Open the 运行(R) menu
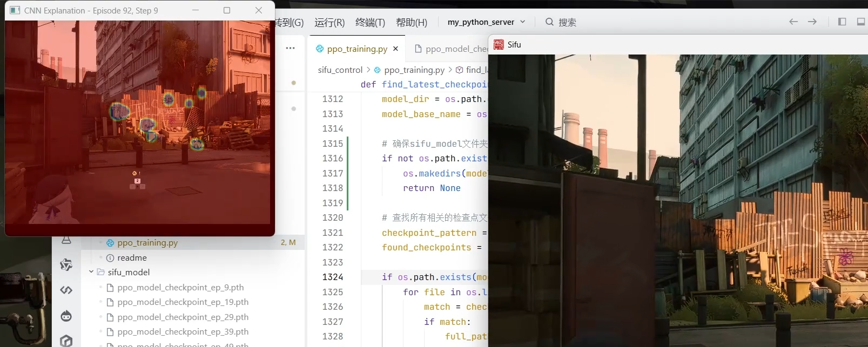The height and width of the screenshot is (347, 868). (329, 22)
